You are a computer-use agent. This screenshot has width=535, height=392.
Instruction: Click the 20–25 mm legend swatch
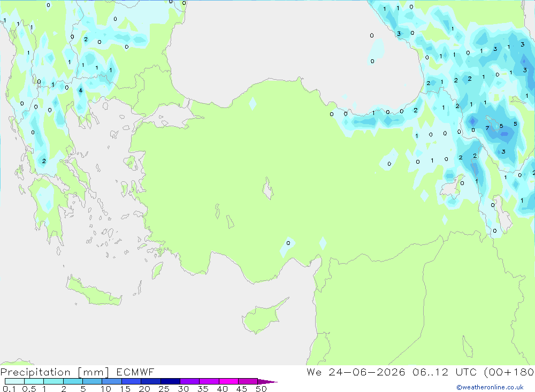151,381
